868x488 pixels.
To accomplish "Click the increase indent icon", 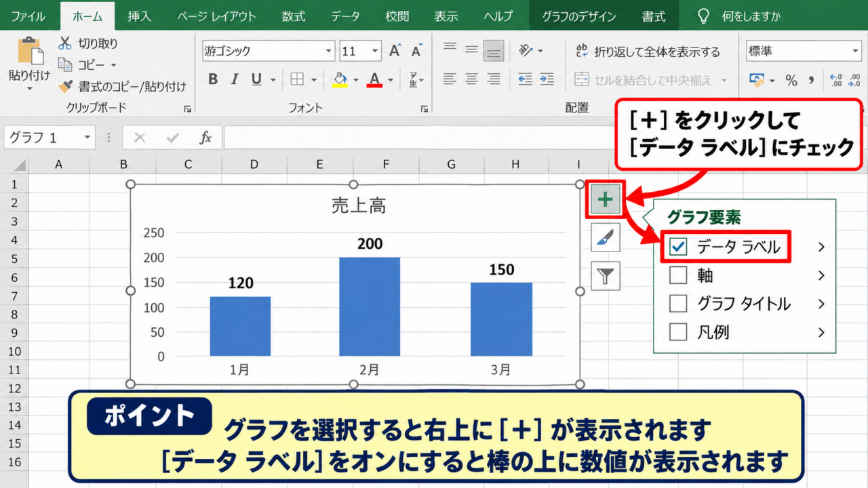I will [x=547, y=79].
